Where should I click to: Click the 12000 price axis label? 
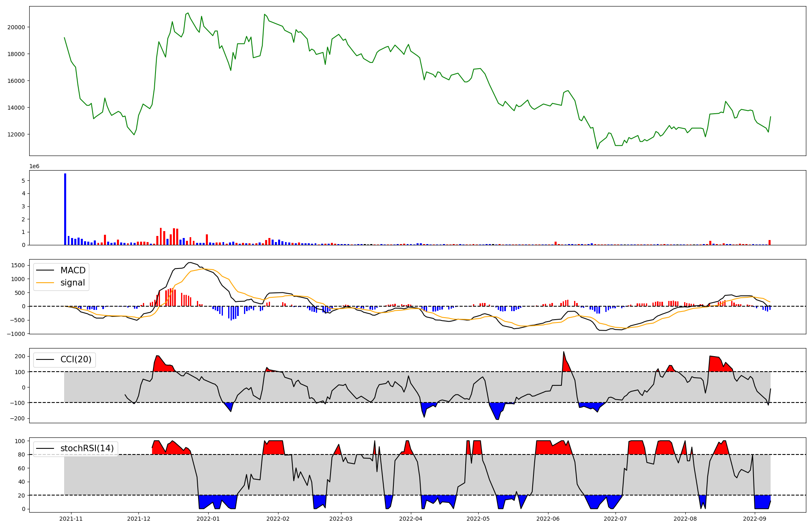pyautogui.click(x=17, y=134)
